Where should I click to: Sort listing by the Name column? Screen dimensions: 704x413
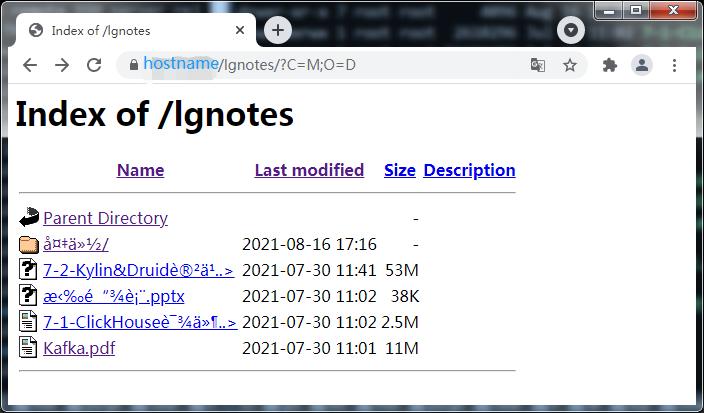click(x=140, y=170)
